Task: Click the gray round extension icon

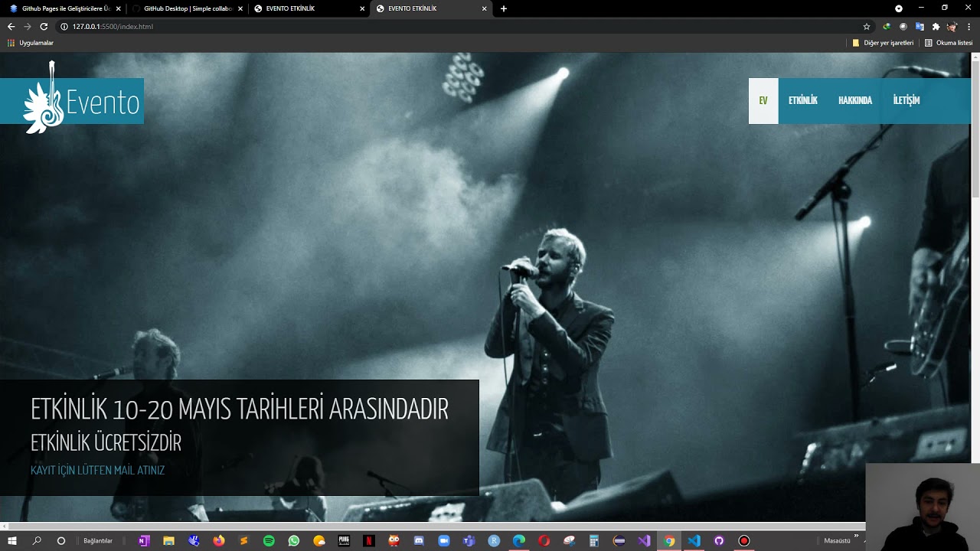Action: tap(903, 26)
